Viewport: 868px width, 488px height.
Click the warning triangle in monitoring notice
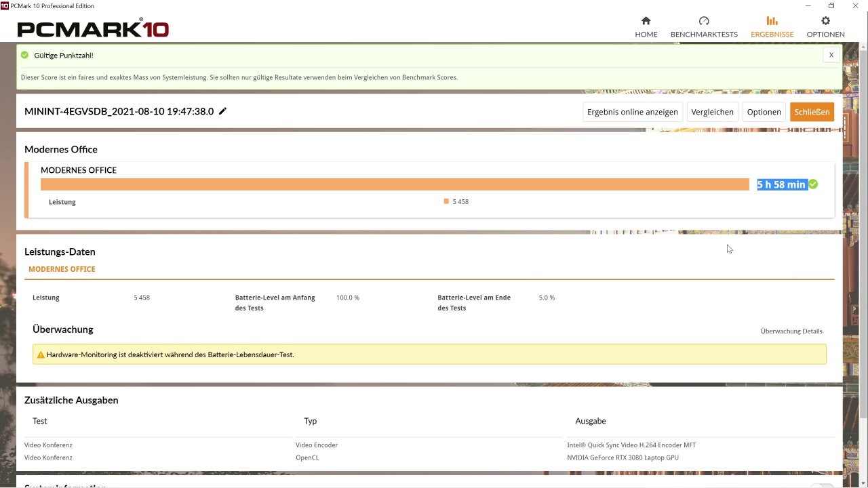41,354
